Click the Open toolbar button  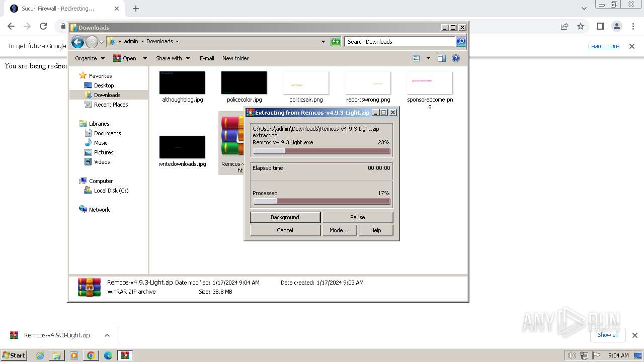(x=125, y=58)
